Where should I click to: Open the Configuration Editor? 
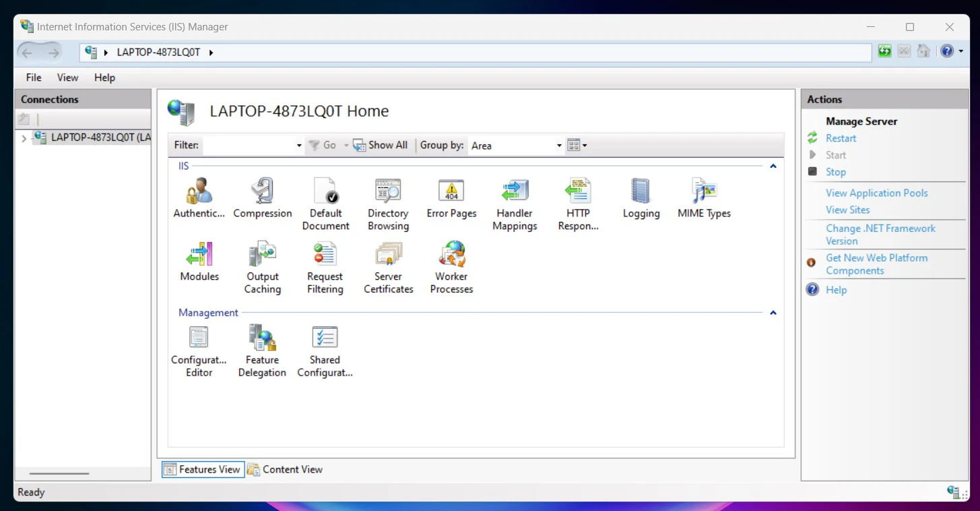click(x=199, y=351)
